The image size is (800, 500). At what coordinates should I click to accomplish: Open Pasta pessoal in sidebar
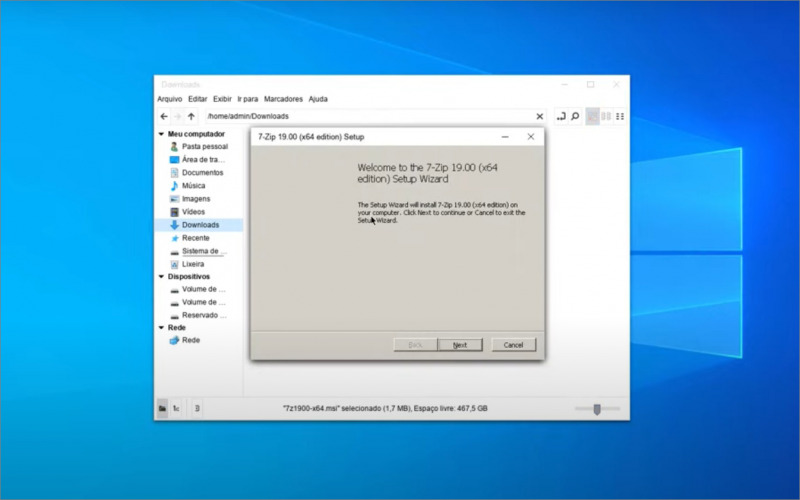pyautogui.click(x=204, y=146)
